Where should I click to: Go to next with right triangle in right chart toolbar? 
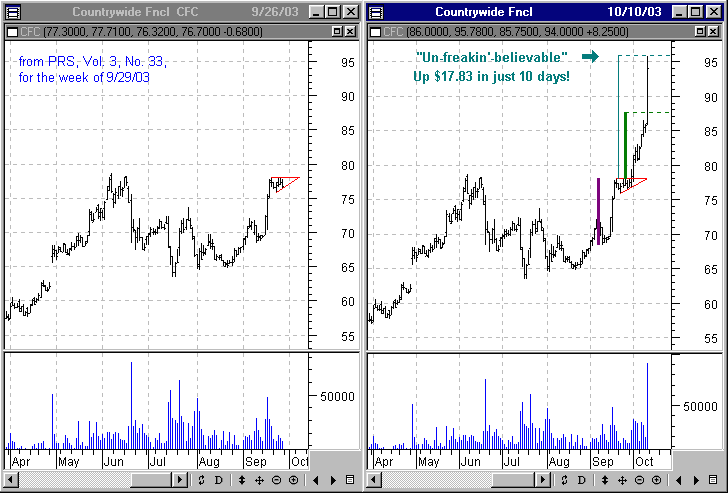point(696,480)
